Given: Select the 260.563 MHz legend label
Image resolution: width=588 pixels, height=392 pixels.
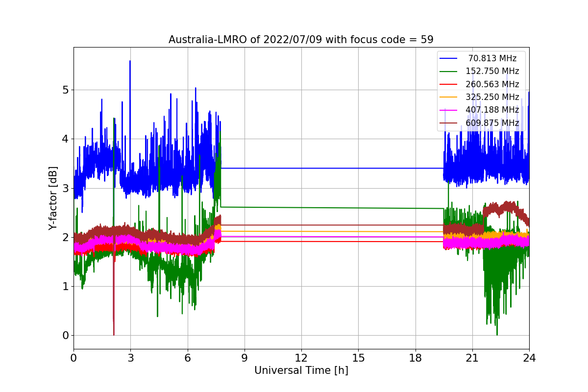Looking at the screenshot, I should pos(492,84).
